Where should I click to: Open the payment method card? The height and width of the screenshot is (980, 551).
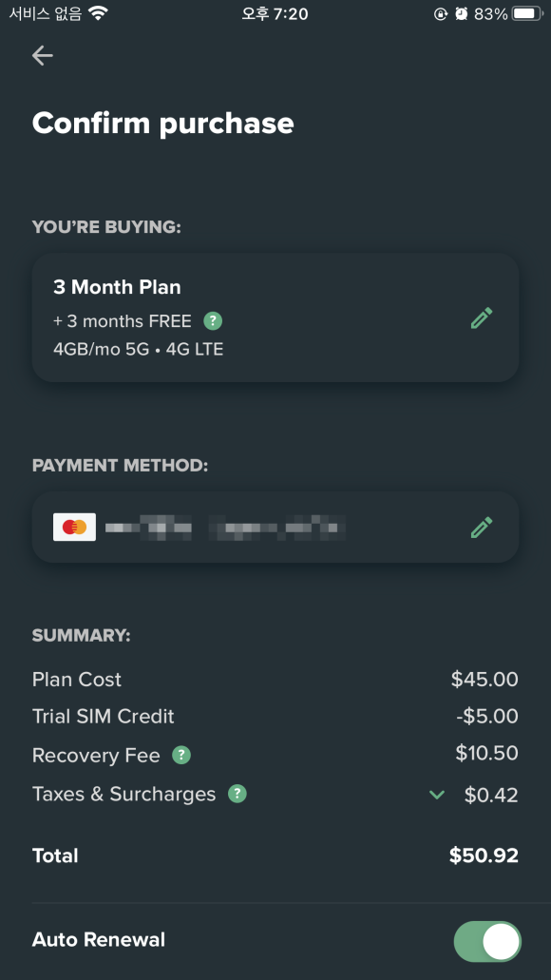click(x=275, y=527)
